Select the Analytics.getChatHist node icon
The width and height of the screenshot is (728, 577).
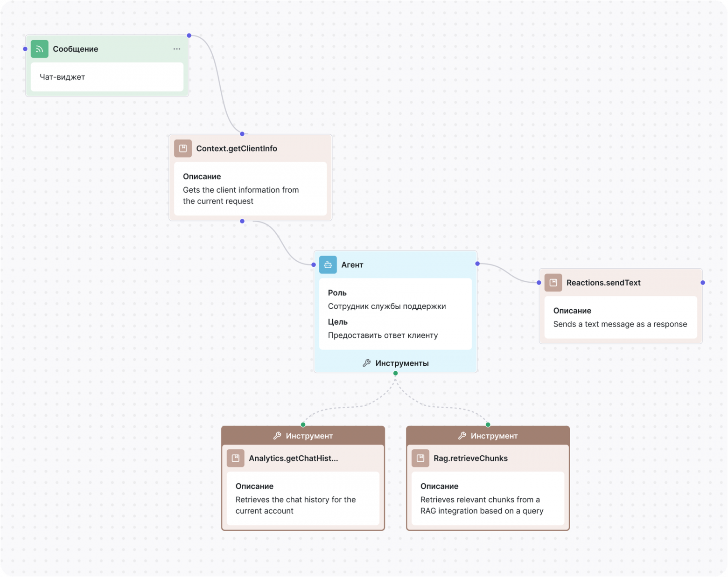[x=236, y=458]
